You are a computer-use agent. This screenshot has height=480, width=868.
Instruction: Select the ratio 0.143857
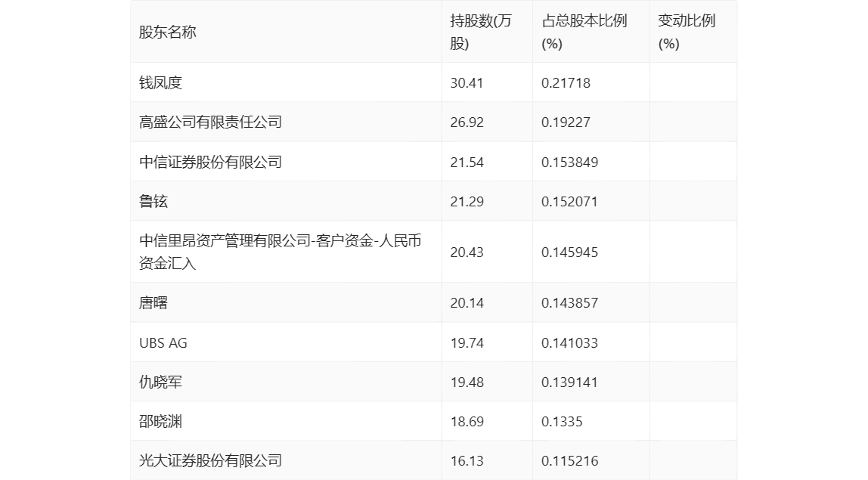click(x=569, y=303)
